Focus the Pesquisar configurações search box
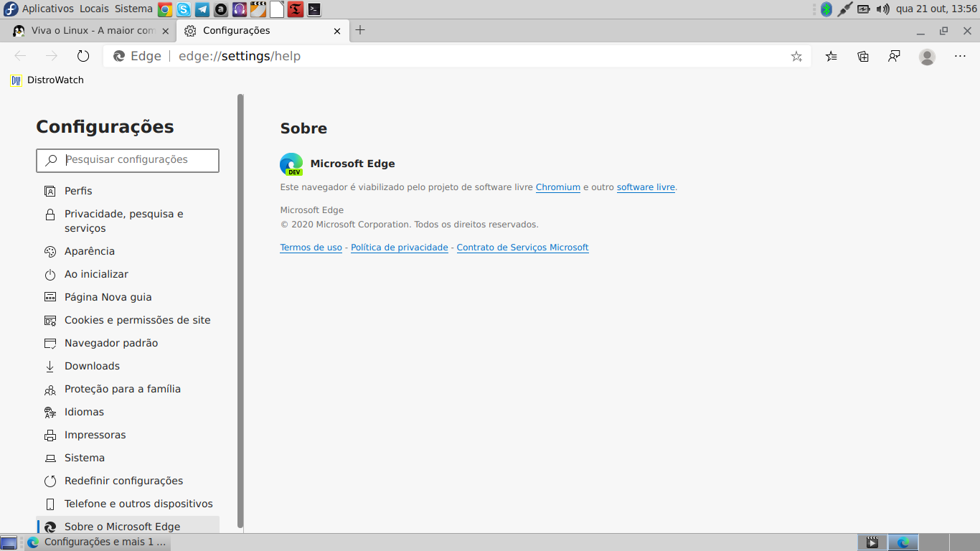The width and height of the screenshot is (980, 551). click(x=128, y=160)
